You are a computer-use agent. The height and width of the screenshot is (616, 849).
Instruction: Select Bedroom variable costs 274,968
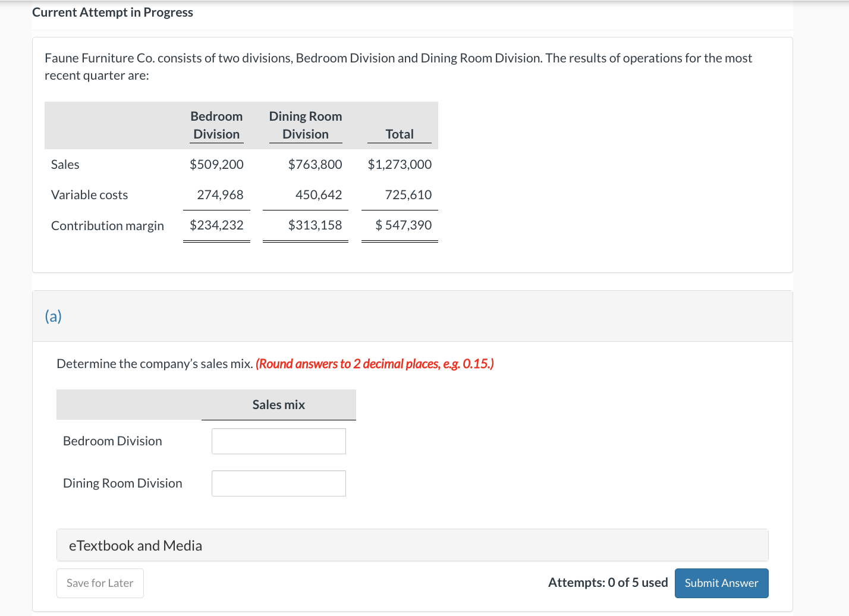point(220,195)
